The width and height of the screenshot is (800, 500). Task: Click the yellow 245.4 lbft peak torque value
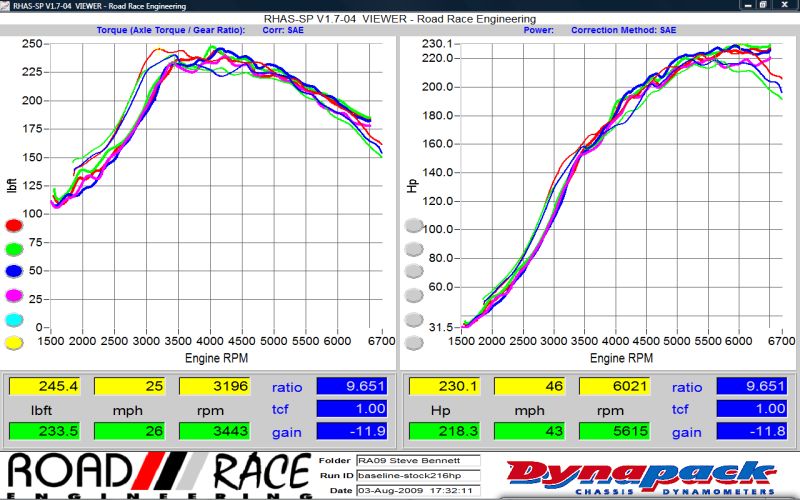(46, 386)
